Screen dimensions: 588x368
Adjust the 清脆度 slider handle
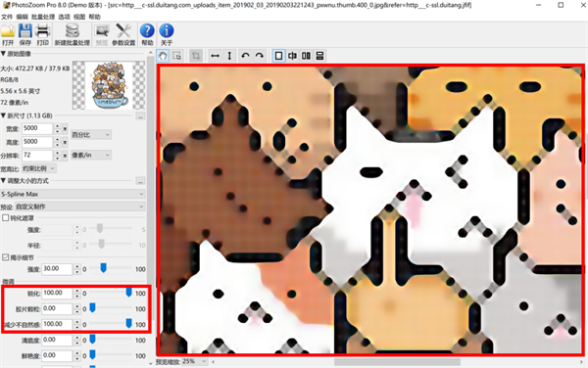pyautogui.click(x=93, y=340)
